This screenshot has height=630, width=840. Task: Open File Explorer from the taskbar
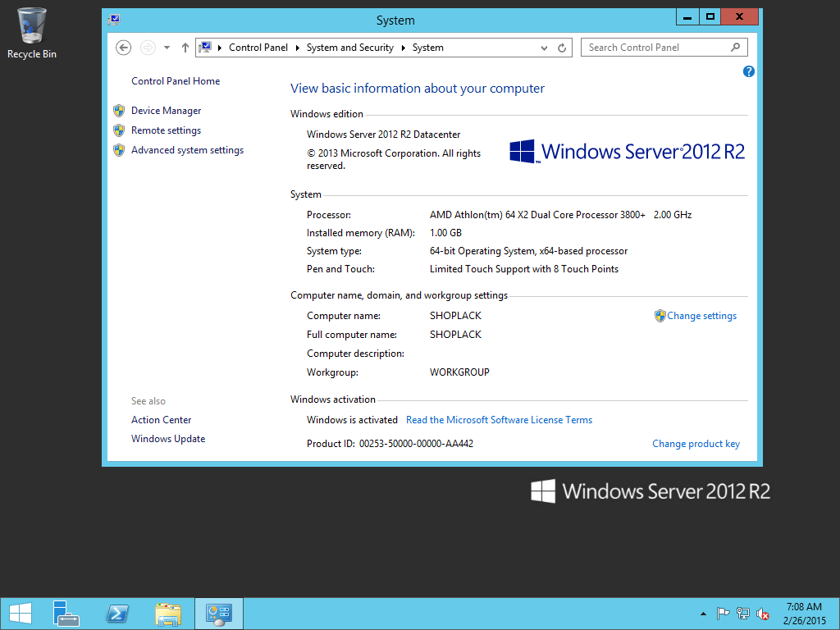(168, 614)
